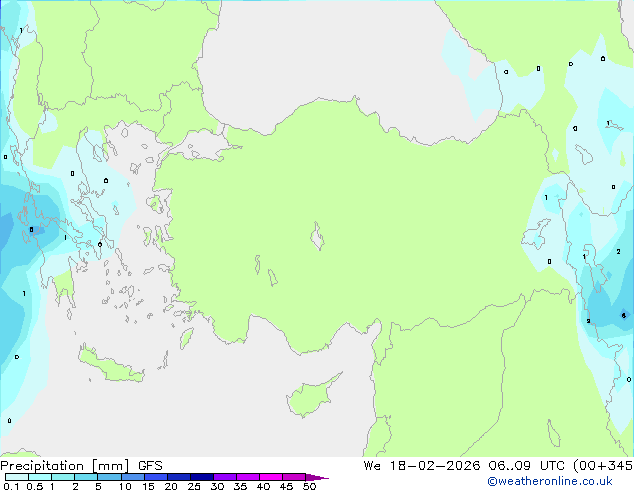Click the above-50 mm legend arrow tip
Image resolution: width=634 pixels, height=490 pixels.
click(317, 477)
